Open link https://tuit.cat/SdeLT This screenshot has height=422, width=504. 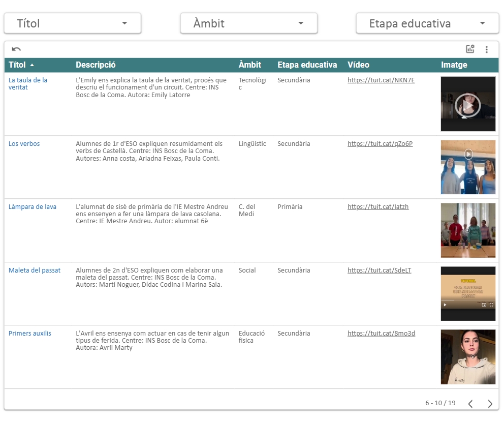379,270
